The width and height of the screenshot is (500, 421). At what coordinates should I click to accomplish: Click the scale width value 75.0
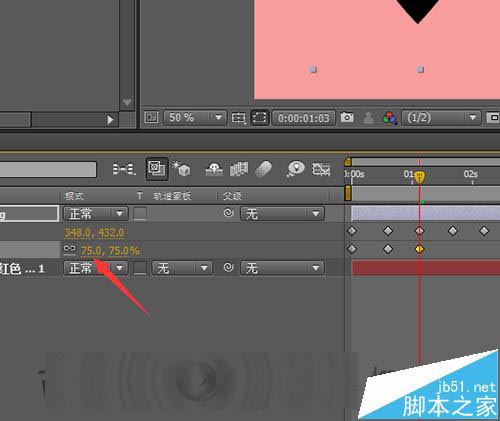tap(91, 251)
